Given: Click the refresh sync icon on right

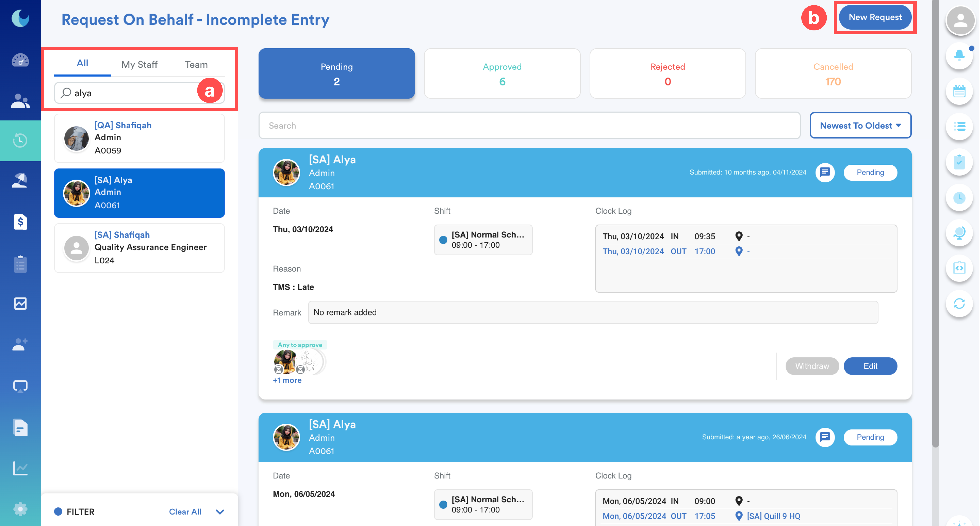Looking at the screenshot, I should (x=959, y=303).
